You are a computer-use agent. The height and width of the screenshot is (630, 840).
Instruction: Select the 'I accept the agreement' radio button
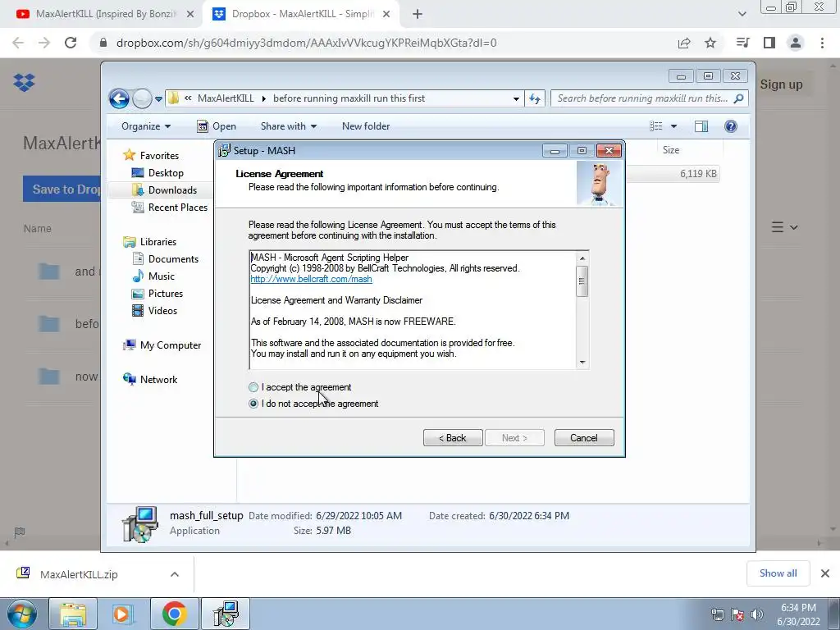[253, 387]
